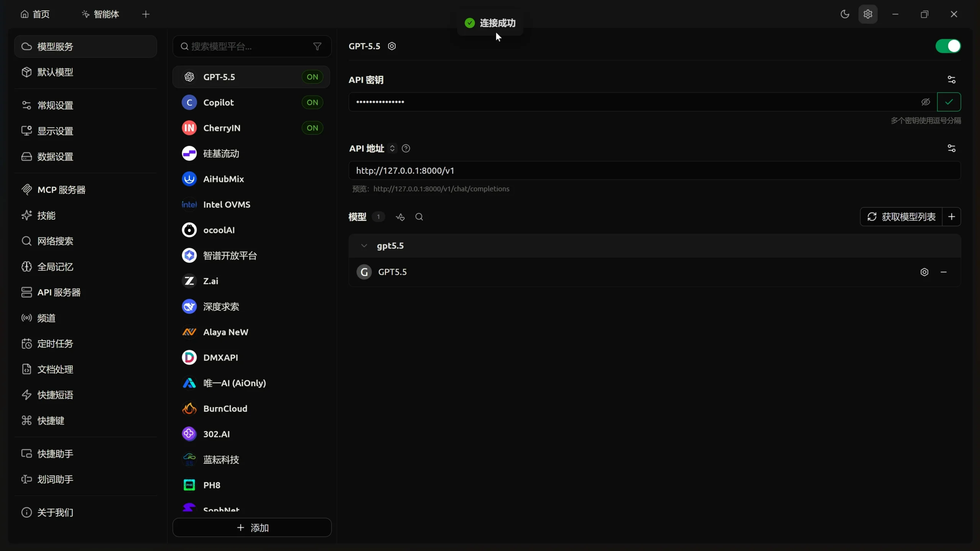Viewport: 980px width, 551px height.
Task: Select 硅基流动 provider
Action: point(251,153)
